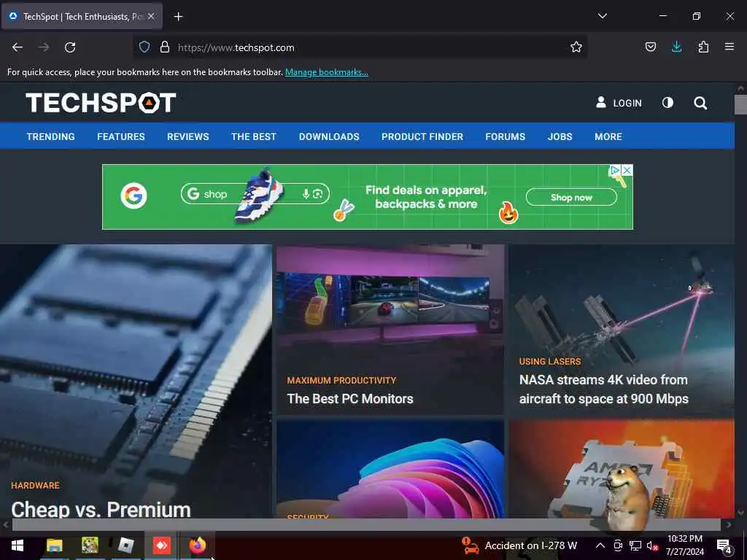Viewport: 747px width, 560px height.
Task: Open the REVIEWS nav item
Action: [x=187, y=136]
